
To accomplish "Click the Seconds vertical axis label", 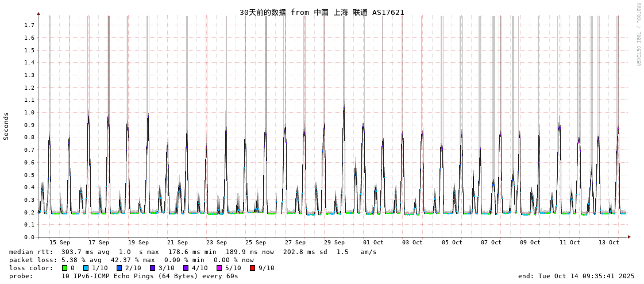I will (x=6, y=126).
